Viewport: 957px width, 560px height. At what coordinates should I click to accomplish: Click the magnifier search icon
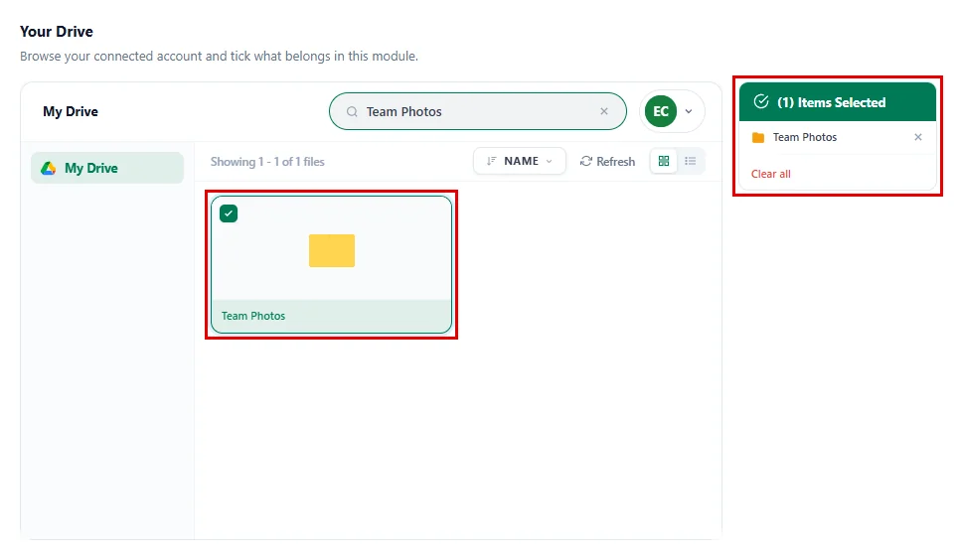[352, 111]
